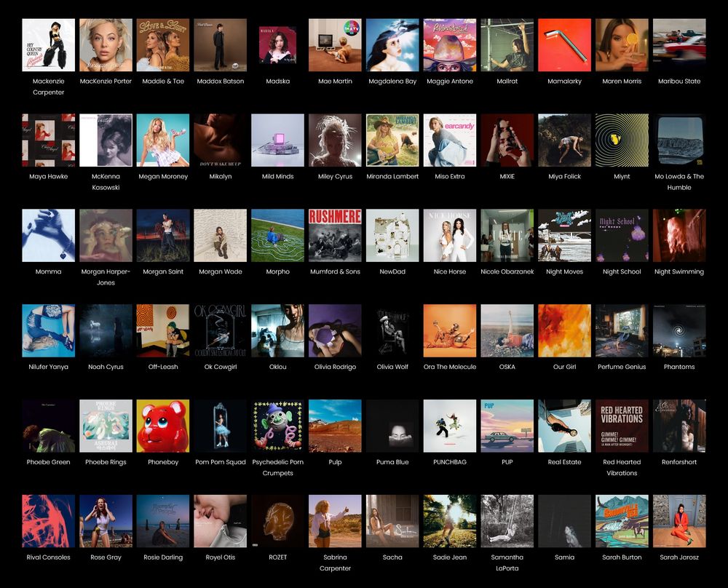The height and width of the screenshot is (588, 728).
Task: Click the 'Sarah Jarosz' artist name
Action: click(x=679, y=557)
